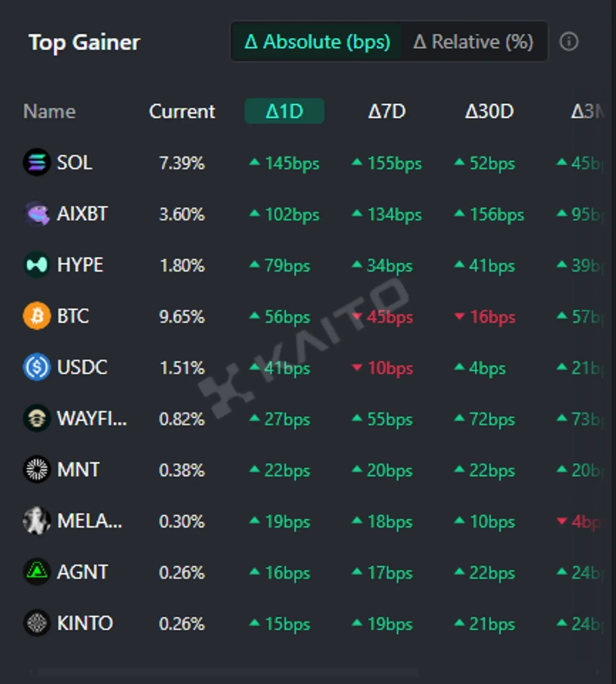Switch to Δ Absolute (bps) mode

[x=316, y=42]
